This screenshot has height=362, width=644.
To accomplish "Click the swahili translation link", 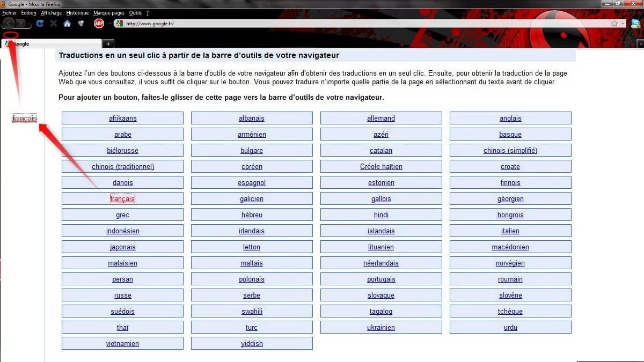I will point(252,312).
